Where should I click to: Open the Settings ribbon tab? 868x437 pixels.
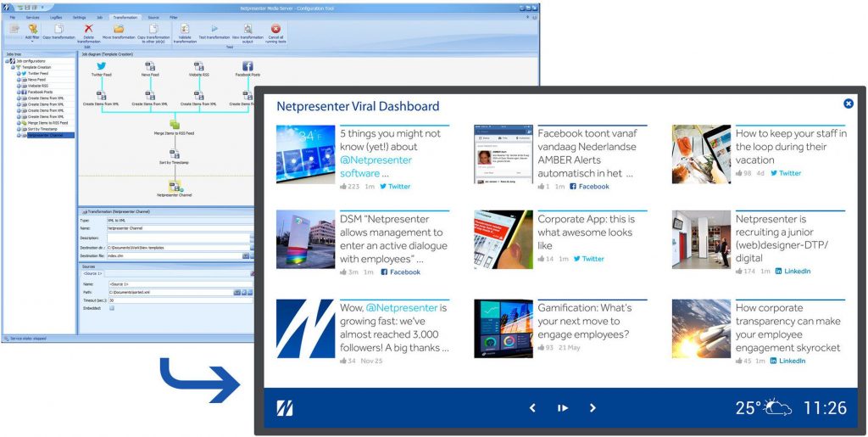pyautogui.click(x=79, y=17)
